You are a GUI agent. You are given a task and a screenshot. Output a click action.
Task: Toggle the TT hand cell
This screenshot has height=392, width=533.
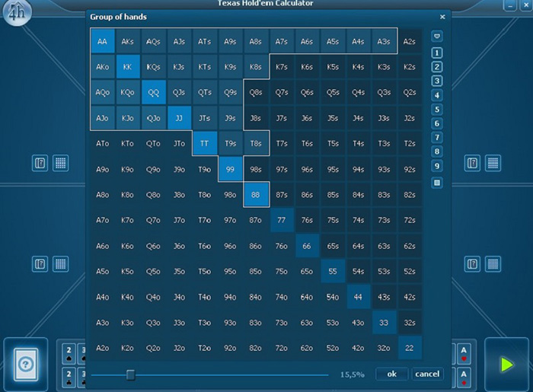pyautogui.click(x=204, y=144)
